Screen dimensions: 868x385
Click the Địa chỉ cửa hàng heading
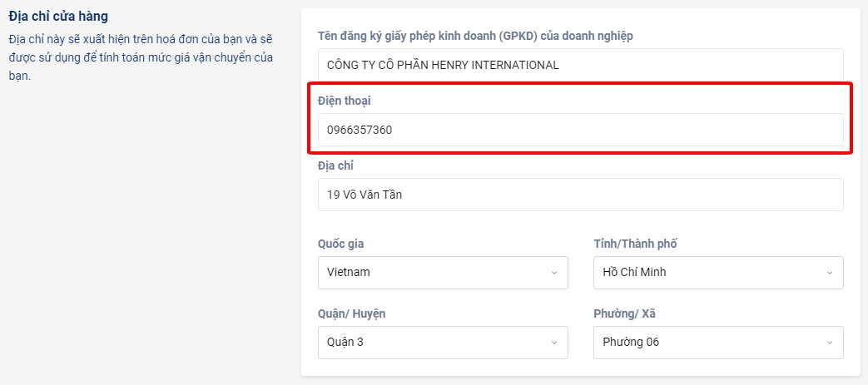click(58, 17)
